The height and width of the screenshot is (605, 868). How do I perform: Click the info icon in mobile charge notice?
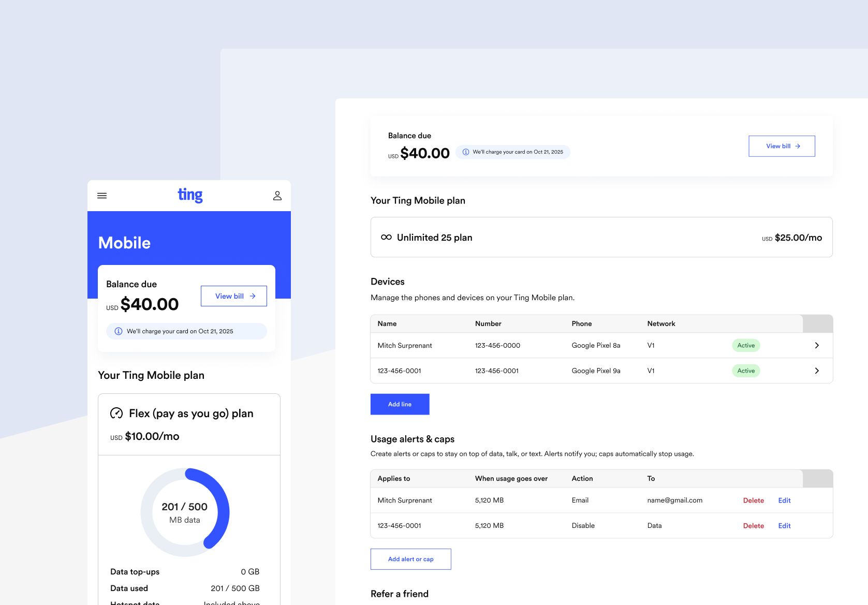coord(119,331)
